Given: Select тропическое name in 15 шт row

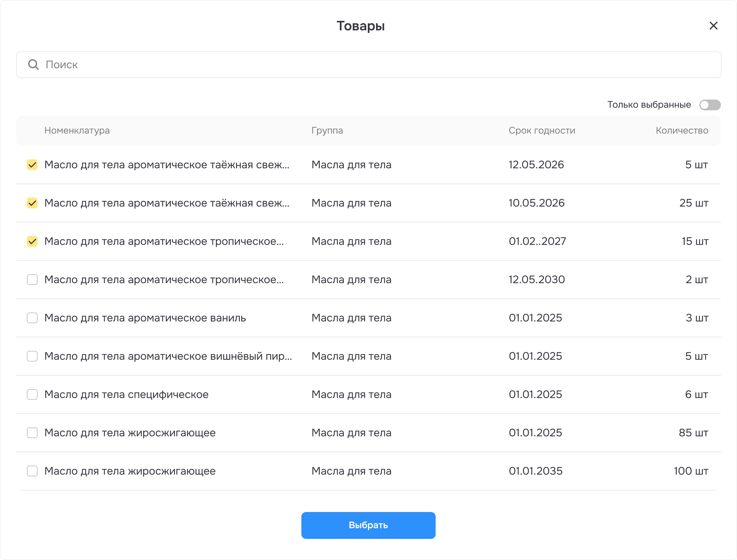Looking at the screenshot, I should pyautogui.click(x=164, y=241).
